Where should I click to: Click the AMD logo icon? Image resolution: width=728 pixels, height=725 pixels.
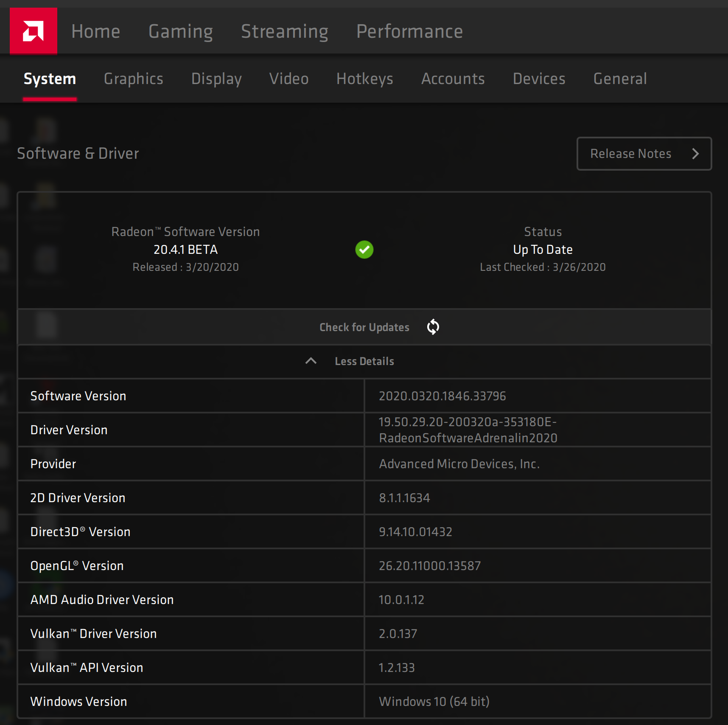34,31
